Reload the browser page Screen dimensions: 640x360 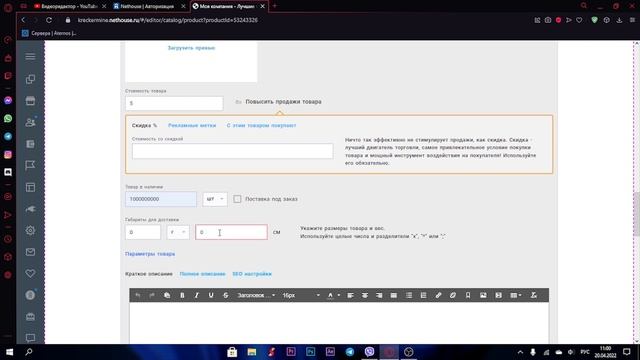(x=49, y=20)
